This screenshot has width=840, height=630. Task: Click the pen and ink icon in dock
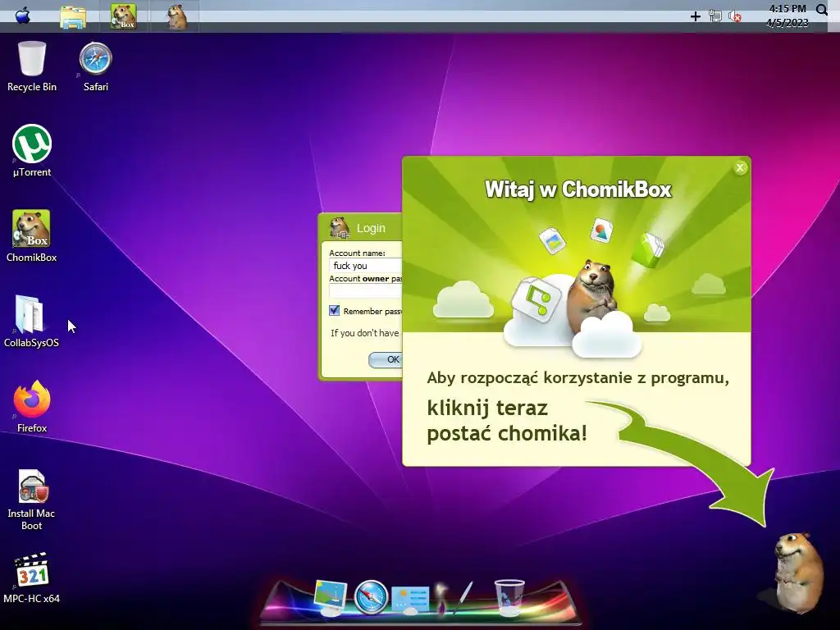click(454, 597)
